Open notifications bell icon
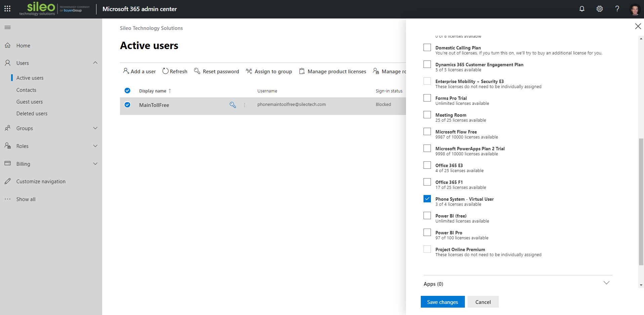Image resolution: width=644 pixels, height=315 pixels. (x=582, y=9)
